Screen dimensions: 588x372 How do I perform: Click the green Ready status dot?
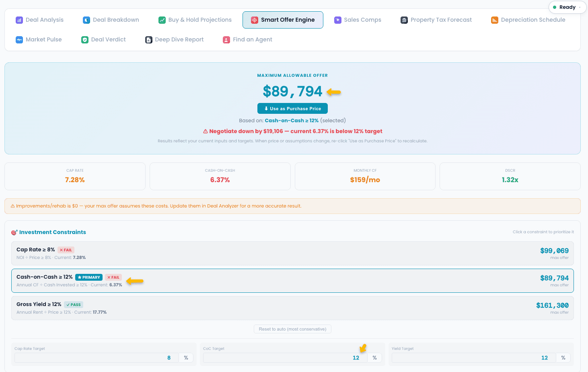[x=555, y=7]
